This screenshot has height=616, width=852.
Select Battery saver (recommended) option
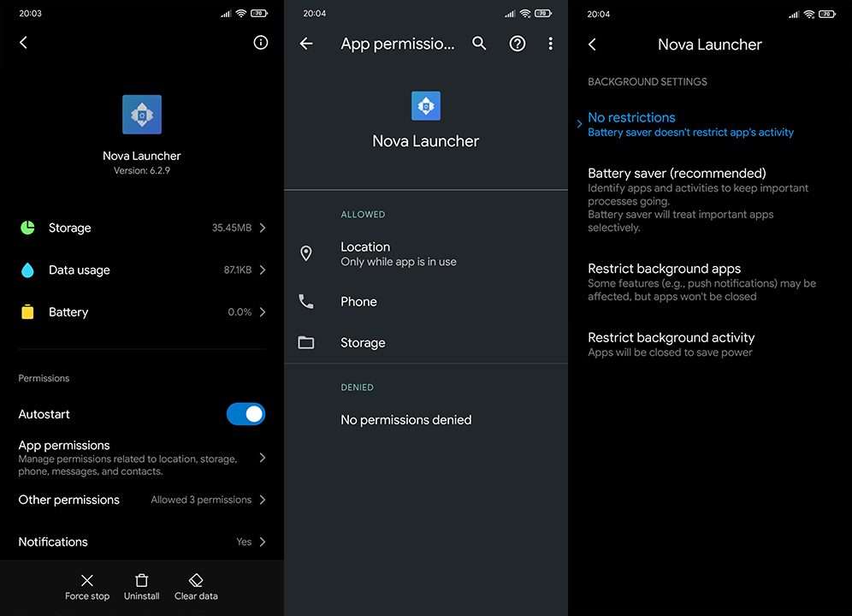710,199
